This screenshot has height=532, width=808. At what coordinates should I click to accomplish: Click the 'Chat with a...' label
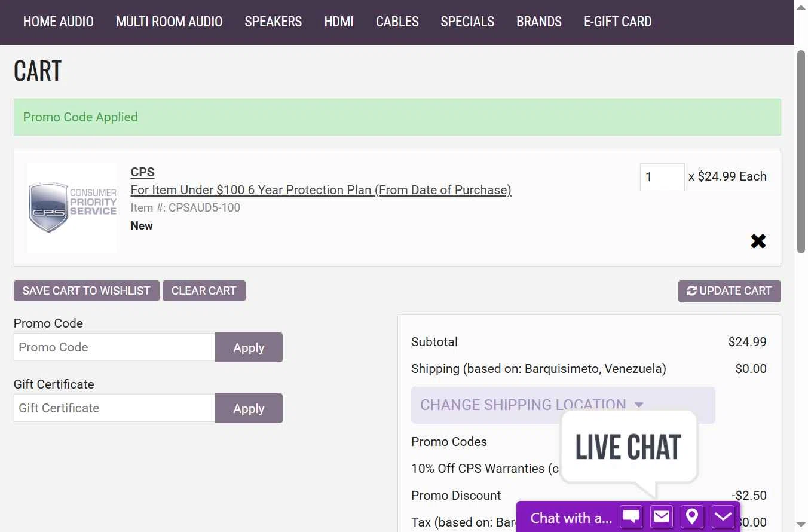point(571,518)
